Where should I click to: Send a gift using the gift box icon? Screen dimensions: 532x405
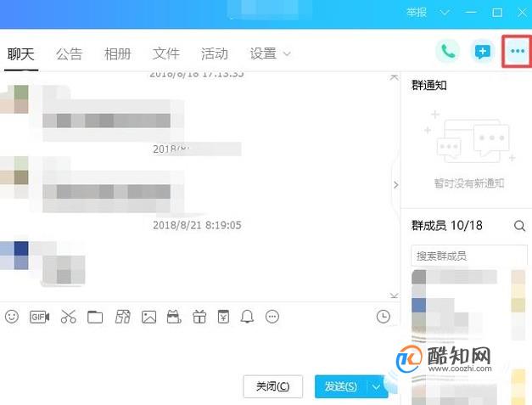click(x=199, y=317)
